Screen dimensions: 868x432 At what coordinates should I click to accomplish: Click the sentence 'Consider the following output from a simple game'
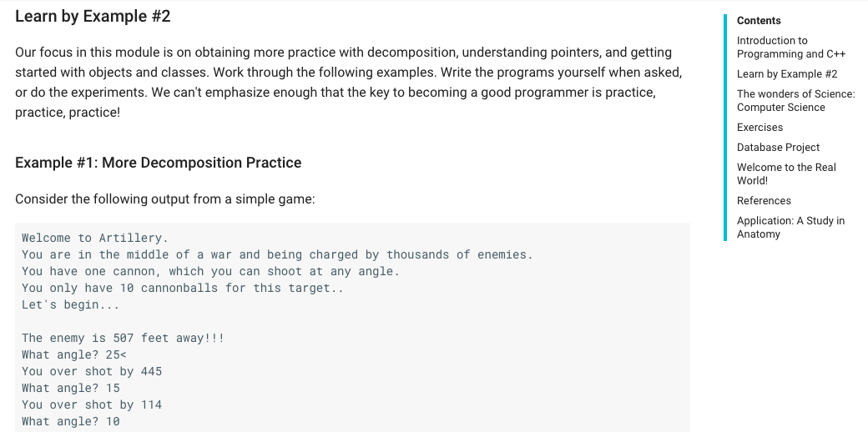[x=165, y=199]
